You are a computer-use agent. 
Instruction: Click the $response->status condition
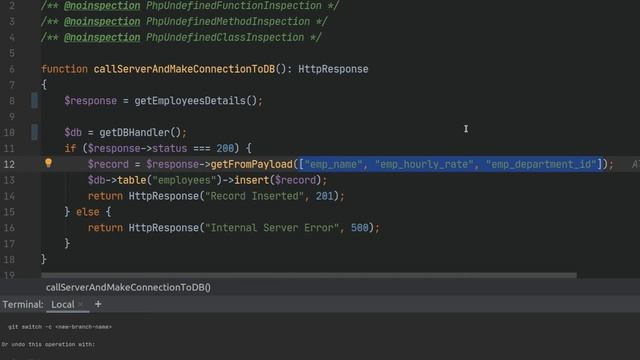[138, 148]
